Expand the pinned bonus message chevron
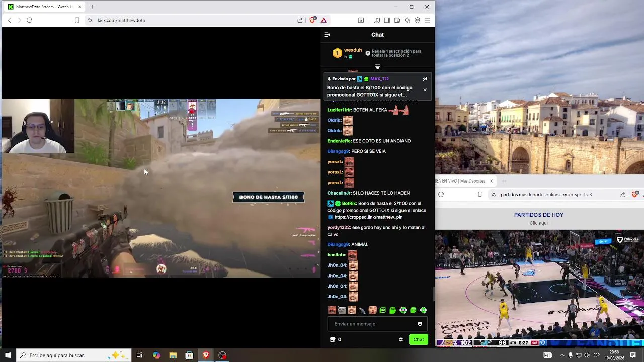The width and height of the screenshot is (644, 362). click(425, 89)
